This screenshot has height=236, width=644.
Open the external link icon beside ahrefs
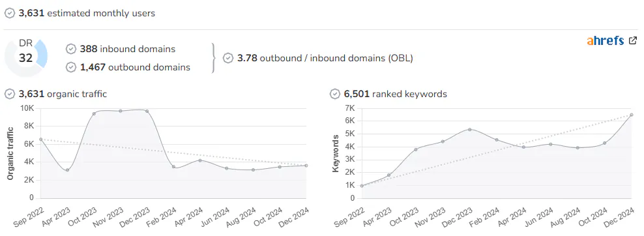tap(633, 40)
